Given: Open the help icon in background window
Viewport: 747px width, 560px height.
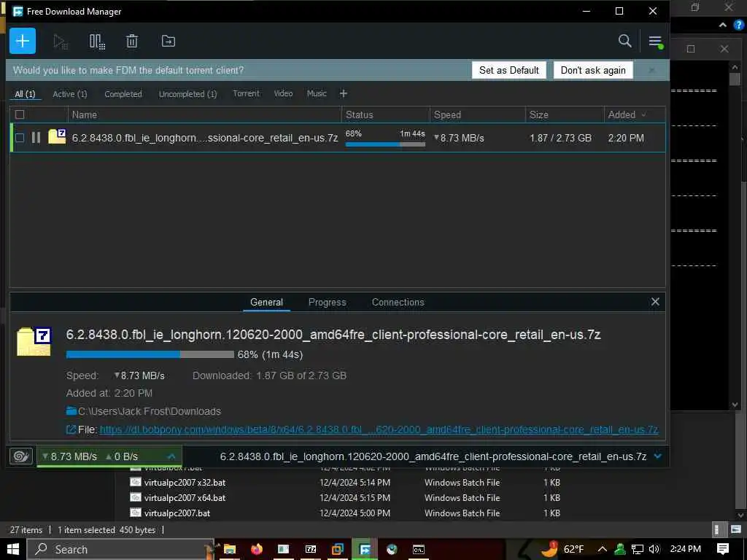Looking at the screenshot, I should point(739,25).
